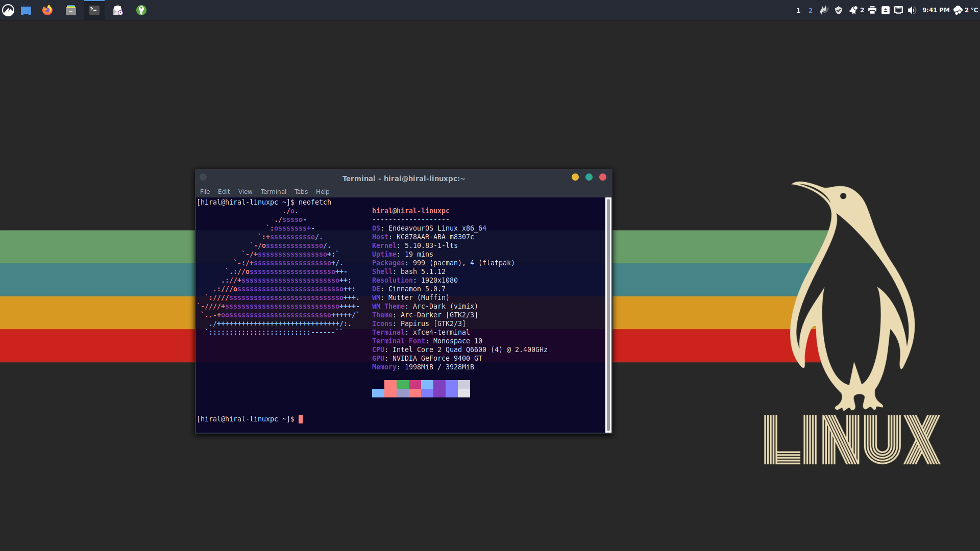Image resolution: width=980 pixels, height=551 pixels.
Task: Click the magenta block in neofetch palette
Action: tap(415, 385)
